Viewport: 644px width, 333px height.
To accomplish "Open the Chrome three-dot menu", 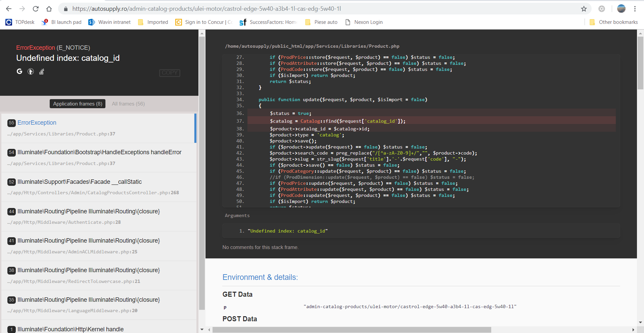I will tap(635, 9).
